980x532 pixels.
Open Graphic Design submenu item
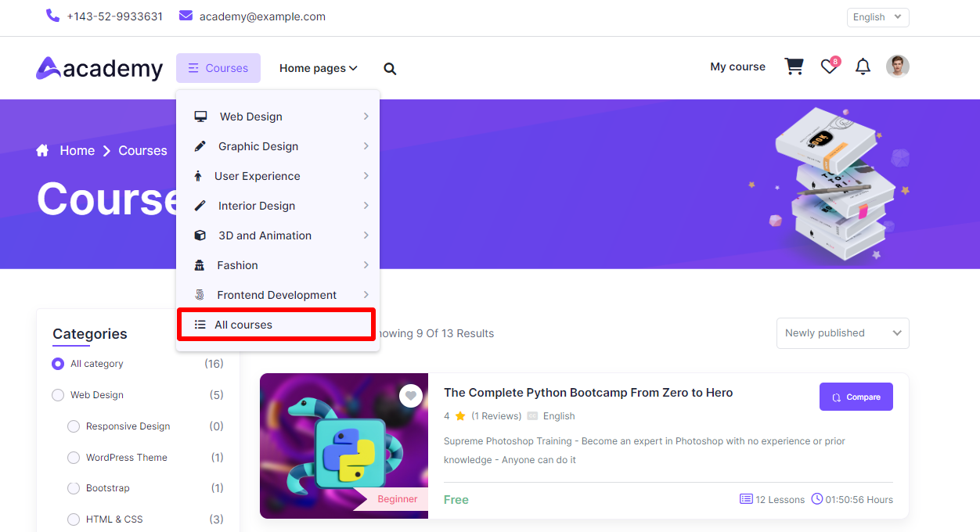(258, 146)
